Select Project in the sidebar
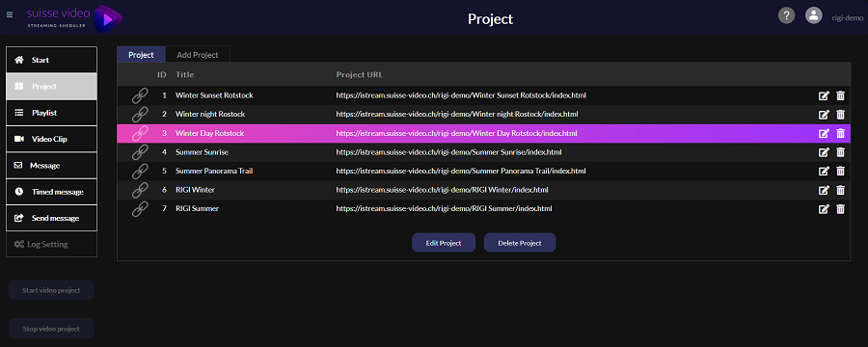Screen dimensions: 868x347 (51, 87)
